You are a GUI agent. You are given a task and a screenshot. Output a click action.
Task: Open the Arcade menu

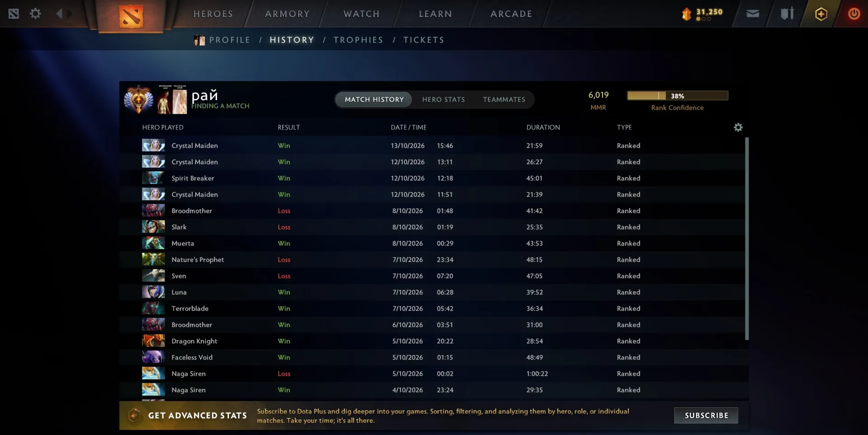(x=511, y=14)
